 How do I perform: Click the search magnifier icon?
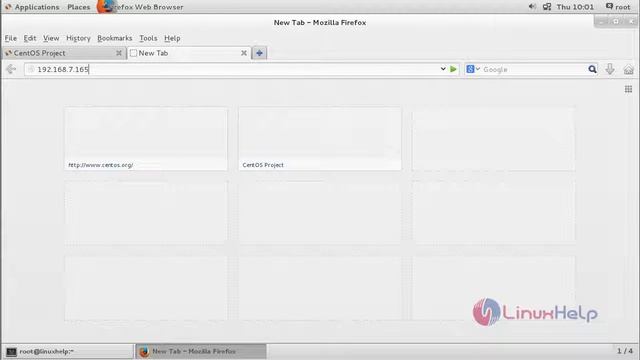click(x=592, y=69)
